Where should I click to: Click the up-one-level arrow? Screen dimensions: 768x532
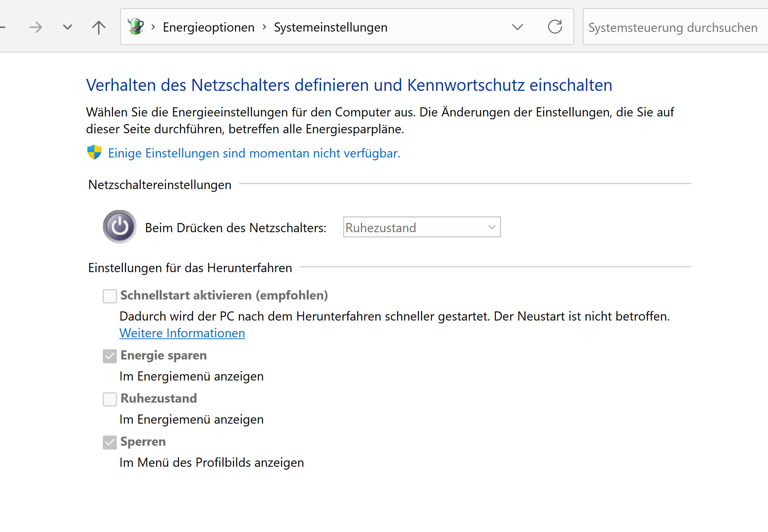click(x=99, y=27)
